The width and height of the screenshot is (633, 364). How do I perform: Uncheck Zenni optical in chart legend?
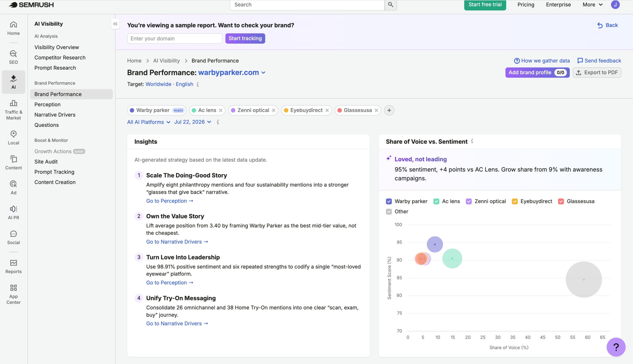click(x=469, y=202)
